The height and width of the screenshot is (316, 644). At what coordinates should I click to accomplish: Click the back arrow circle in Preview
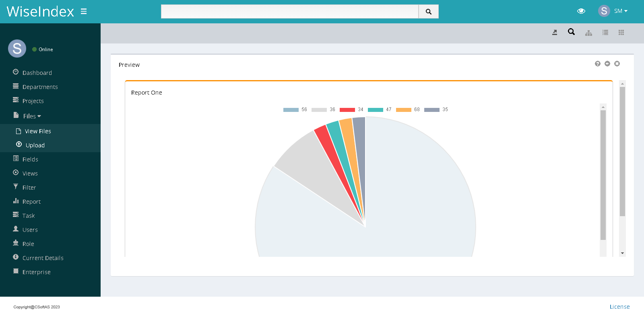(x=607, y=64)
